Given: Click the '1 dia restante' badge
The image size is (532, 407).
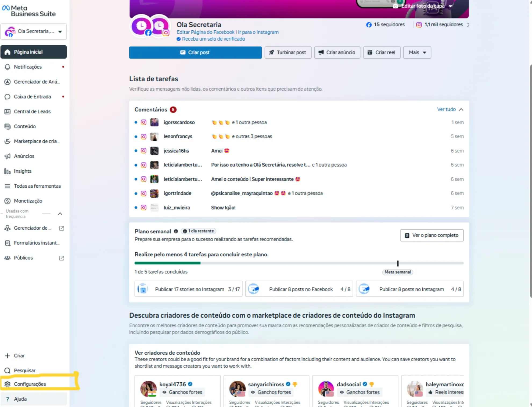Looking at the screenshot, I should coord(199,231).
